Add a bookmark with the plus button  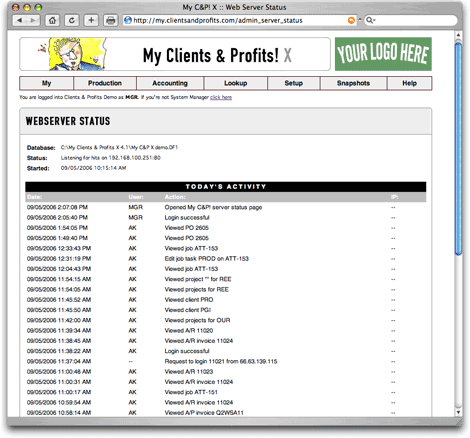point(91,20)
